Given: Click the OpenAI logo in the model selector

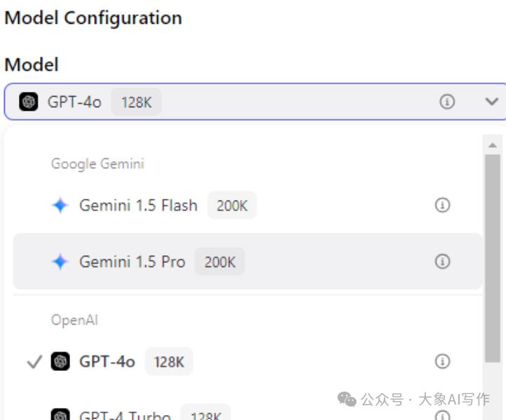Looking at the screenshot, I should point(28,102).
